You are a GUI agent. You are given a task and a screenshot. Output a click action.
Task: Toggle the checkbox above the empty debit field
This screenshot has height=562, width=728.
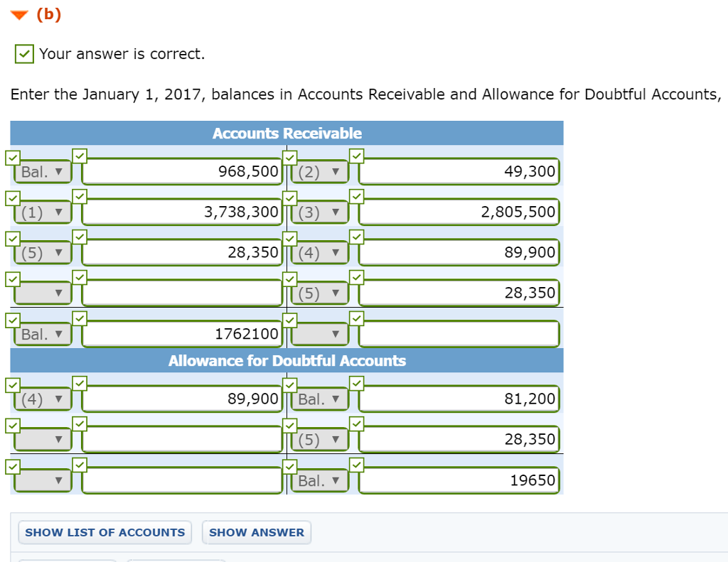pos(80,276)
